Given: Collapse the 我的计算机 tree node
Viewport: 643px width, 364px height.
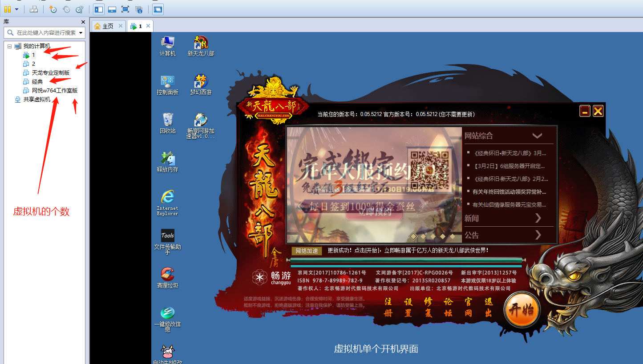Looking at the screenshot, I should (x=9, y=46).
